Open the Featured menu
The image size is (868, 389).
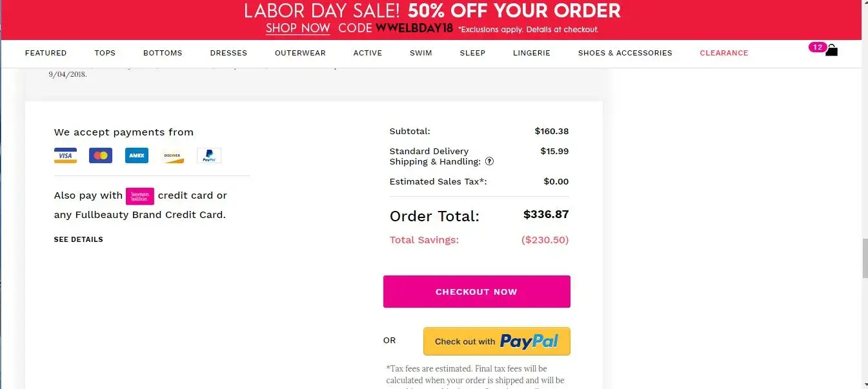[46, 53]
